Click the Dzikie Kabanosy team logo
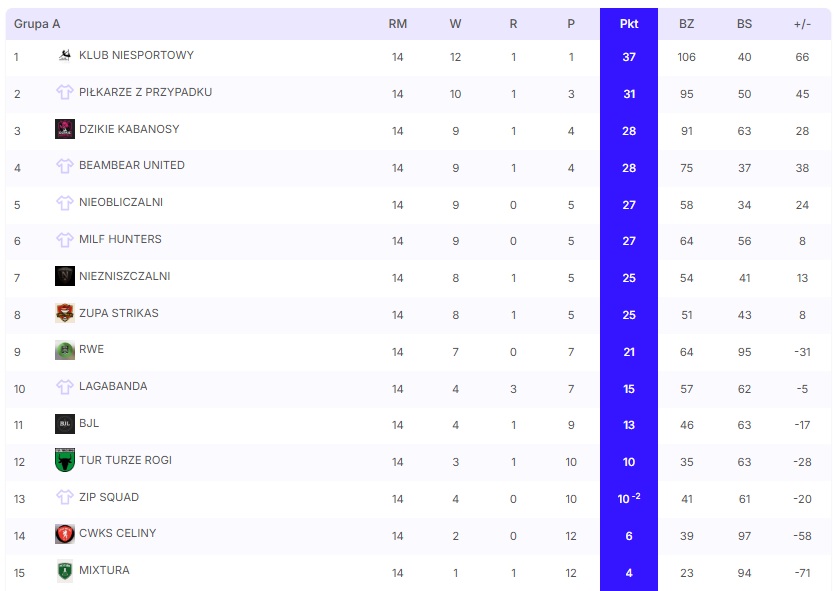Image resolution: width=835 pixels, height=591 pixels. coord(65,129)
